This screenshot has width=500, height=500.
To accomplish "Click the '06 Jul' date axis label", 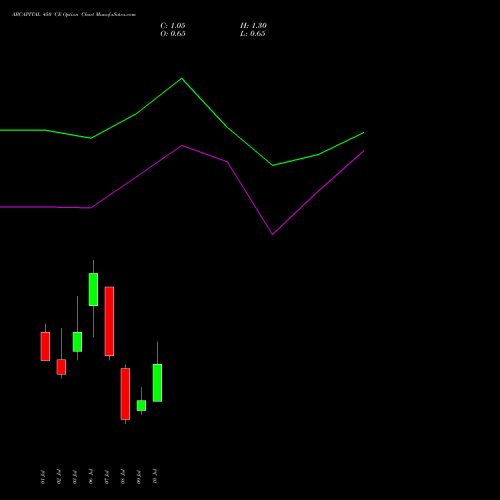I will pyautogui.click(x=91, y=477).
